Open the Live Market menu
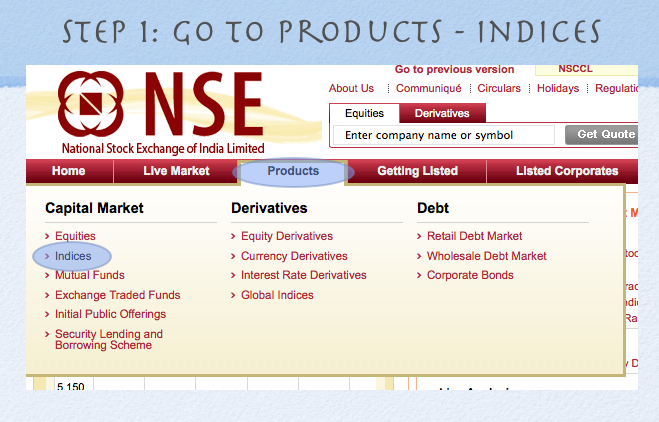659x422 pixels. pyautogui.click(x=176, y=171)
